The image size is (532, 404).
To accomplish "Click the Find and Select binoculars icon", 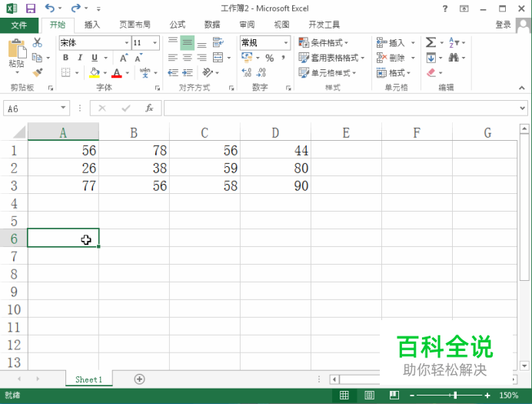I will point(454,58).
